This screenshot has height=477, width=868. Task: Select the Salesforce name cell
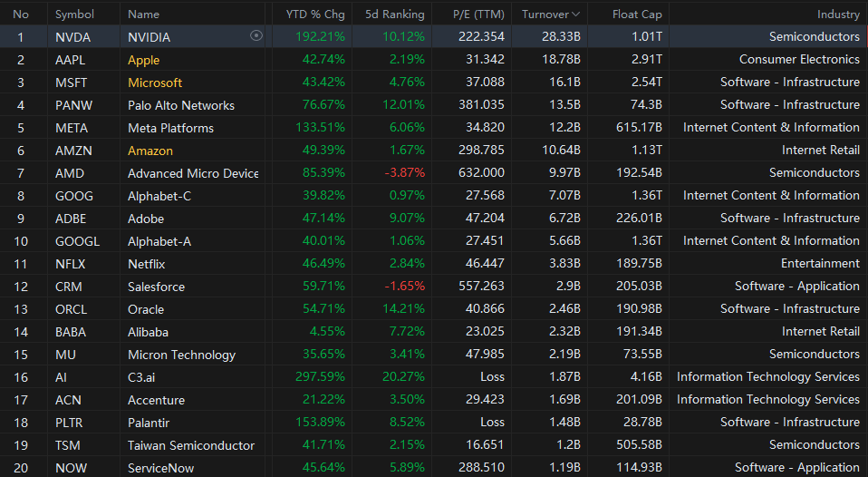pyautogui.click(x=156, y=287)
